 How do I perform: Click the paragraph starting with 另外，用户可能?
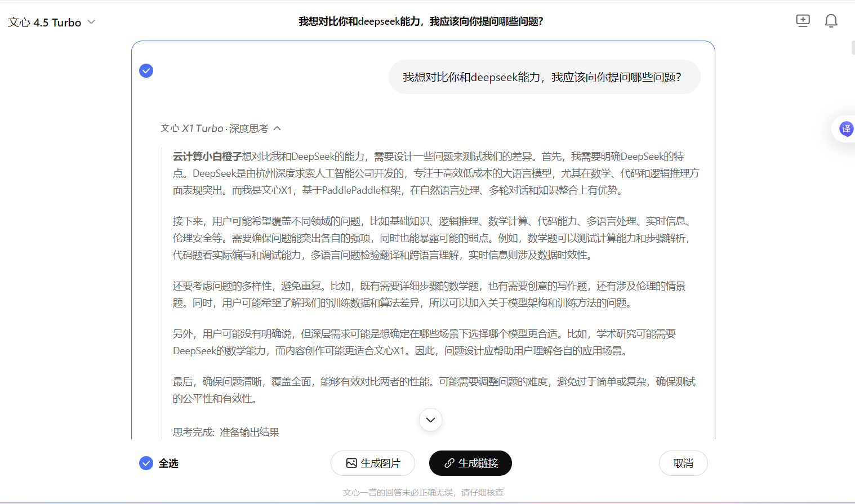coord(424,342)
